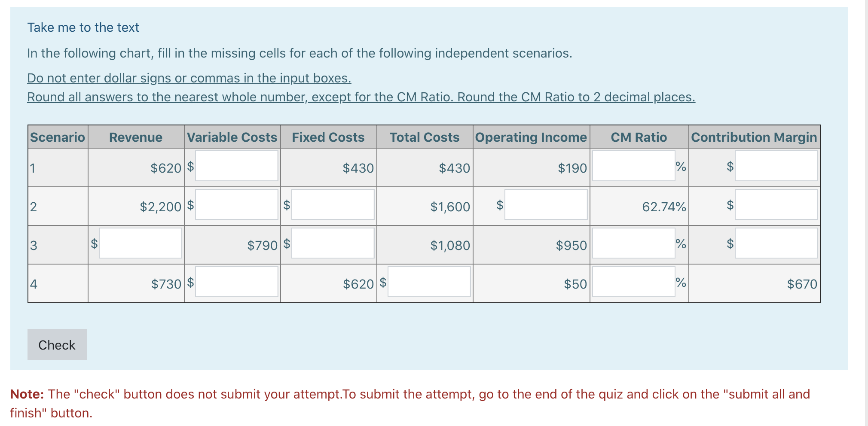Click the Revenue input for Scenario 3
Viewport: 868px width, 426px height.
[140, 244]
